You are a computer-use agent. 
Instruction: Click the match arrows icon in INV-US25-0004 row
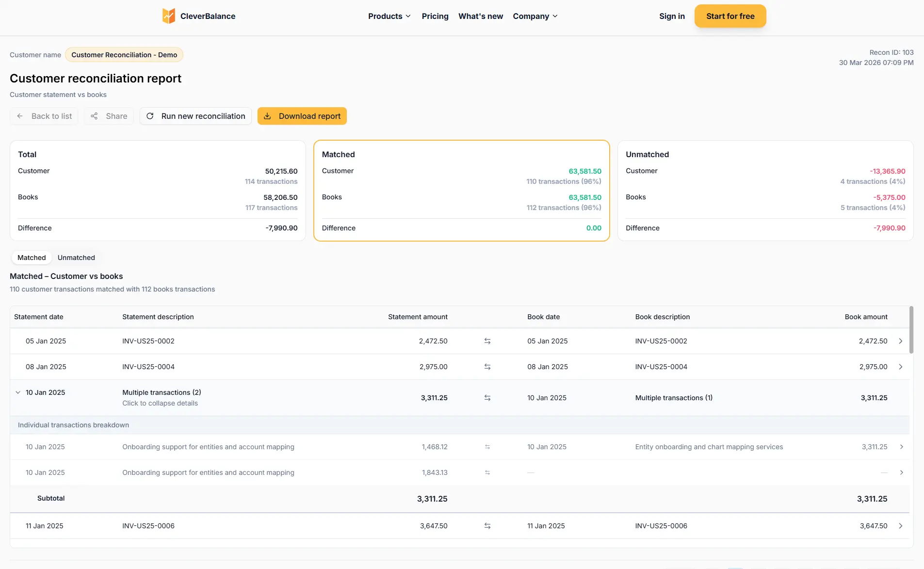coord(487,367)
